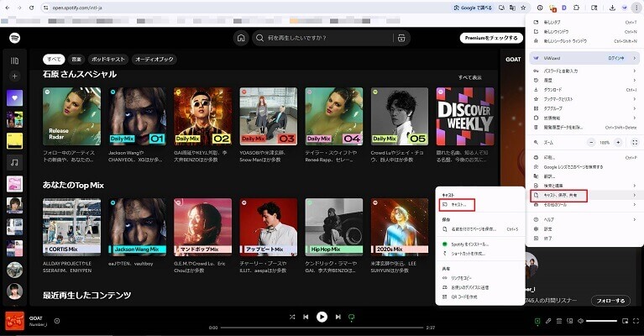
Task: Select ダウンロード menu item
Action: 585,90
